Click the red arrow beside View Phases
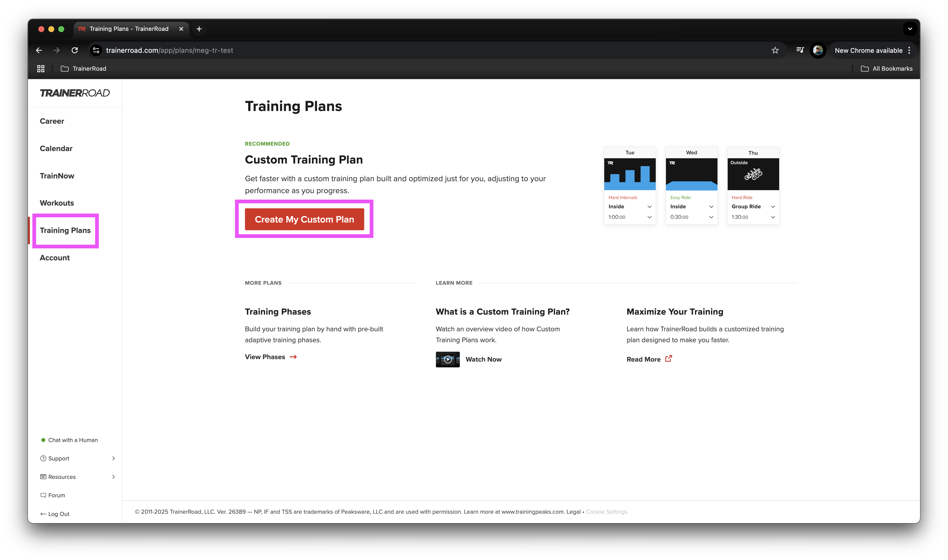This screenshot has width=948, height=560. 293,357
